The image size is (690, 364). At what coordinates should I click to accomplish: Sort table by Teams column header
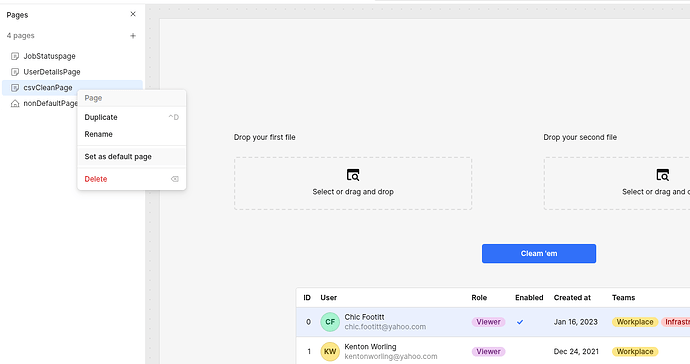pos(624,298)
